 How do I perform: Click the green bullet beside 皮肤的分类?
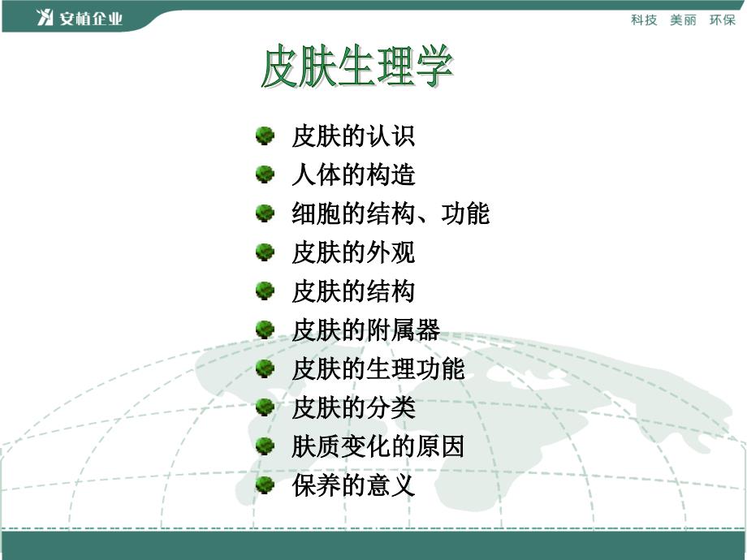[265, 407]
